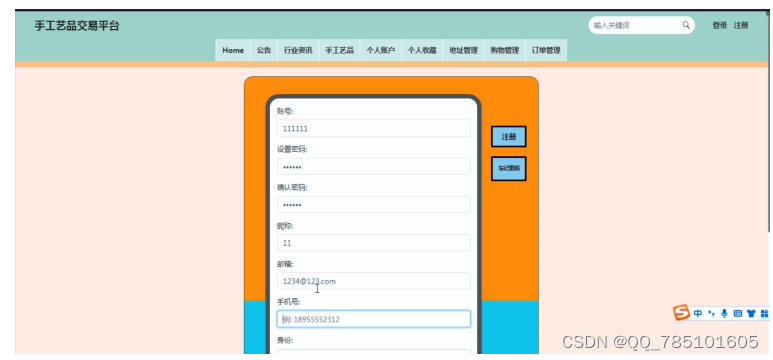Image resolution: width=773 pixels, height=360 pixels.
Task: Open the 购物管理 menu item
Action: click(504, 50)
